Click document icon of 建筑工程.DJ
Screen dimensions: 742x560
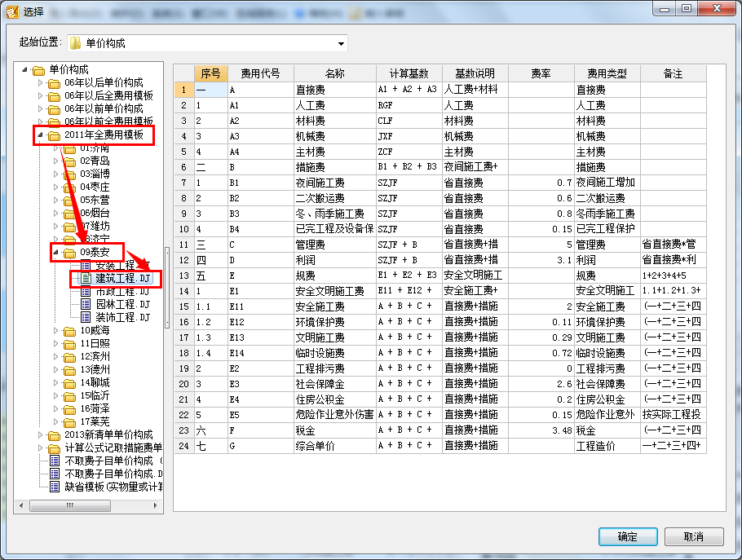(86, 278)
